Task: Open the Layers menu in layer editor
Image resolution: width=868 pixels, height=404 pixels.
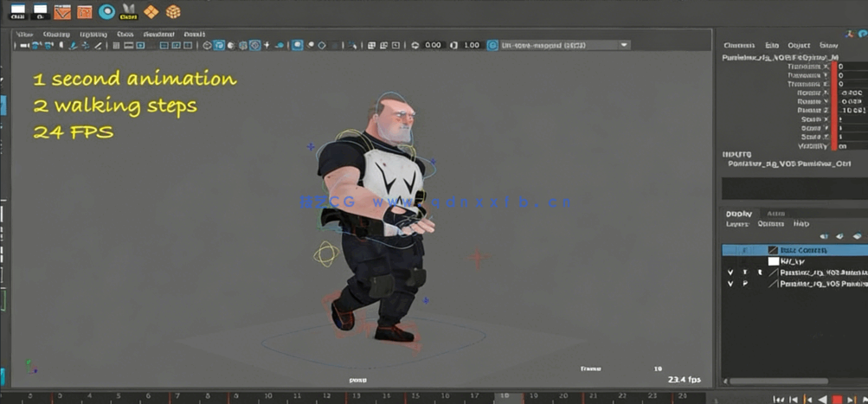Action: click(736, 224)
